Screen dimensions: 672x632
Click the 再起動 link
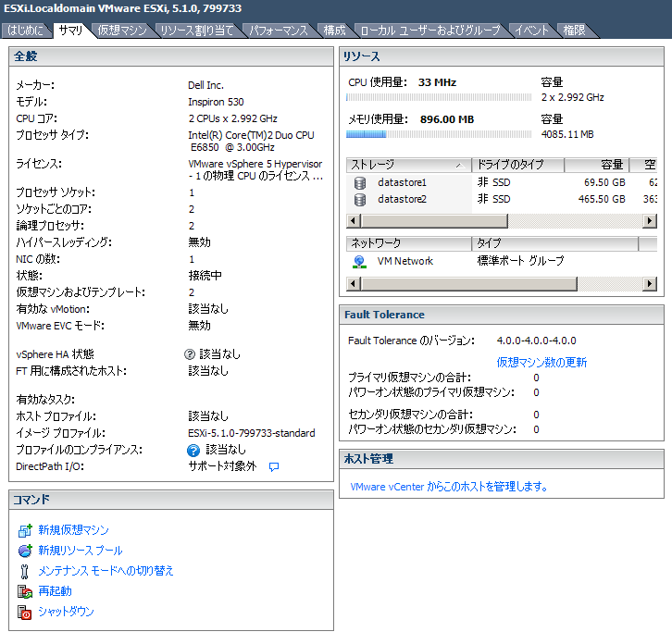[x=55, y=591]
